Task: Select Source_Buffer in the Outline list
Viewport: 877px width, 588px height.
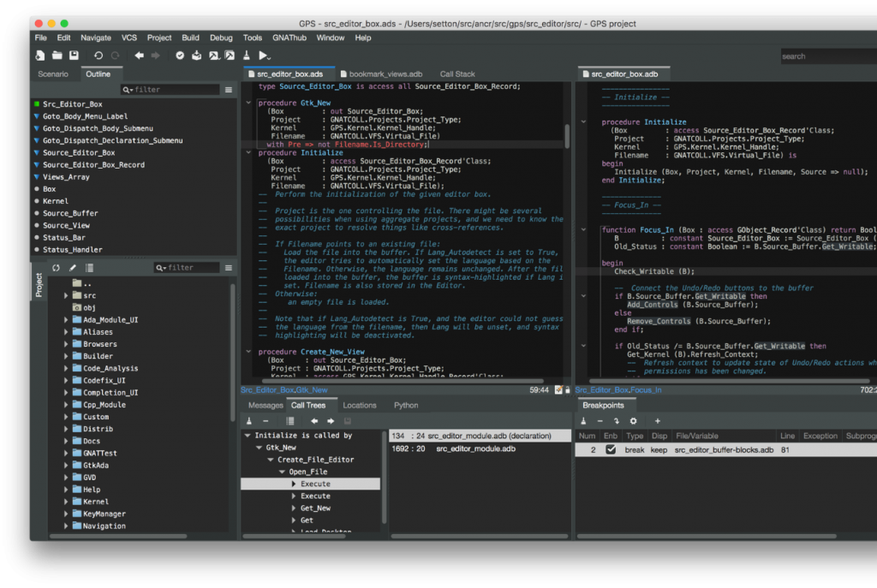Action: point(71,213)
